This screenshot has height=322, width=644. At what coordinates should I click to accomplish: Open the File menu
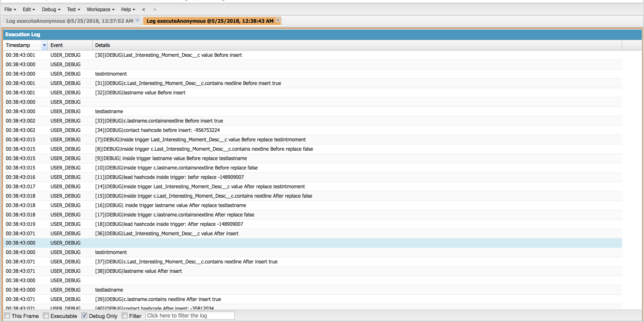click(x=10, y=9)
